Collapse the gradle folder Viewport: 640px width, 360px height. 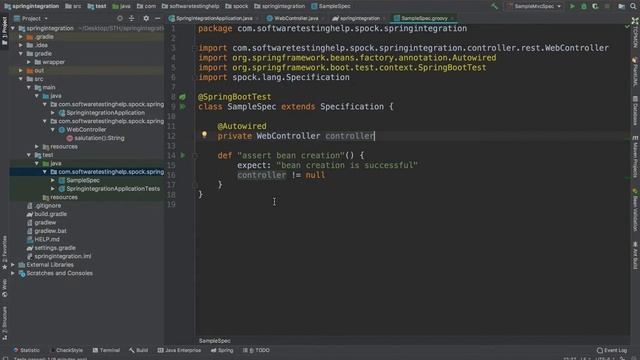click(21, 53)
